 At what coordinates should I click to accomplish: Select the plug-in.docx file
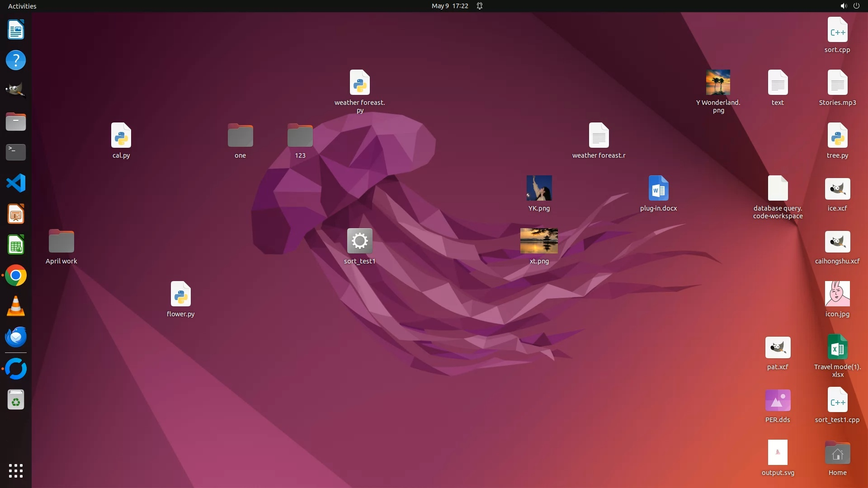tap(658, 188)
